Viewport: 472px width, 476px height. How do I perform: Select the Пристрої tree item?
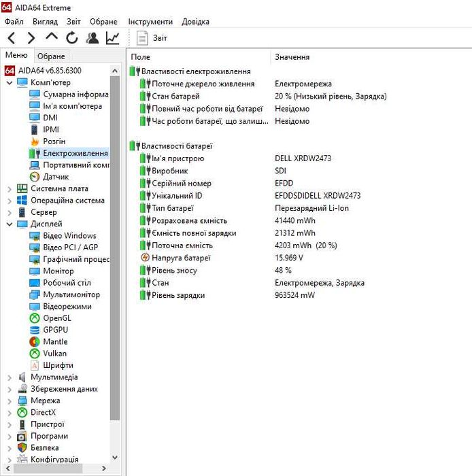coord(48,424)
